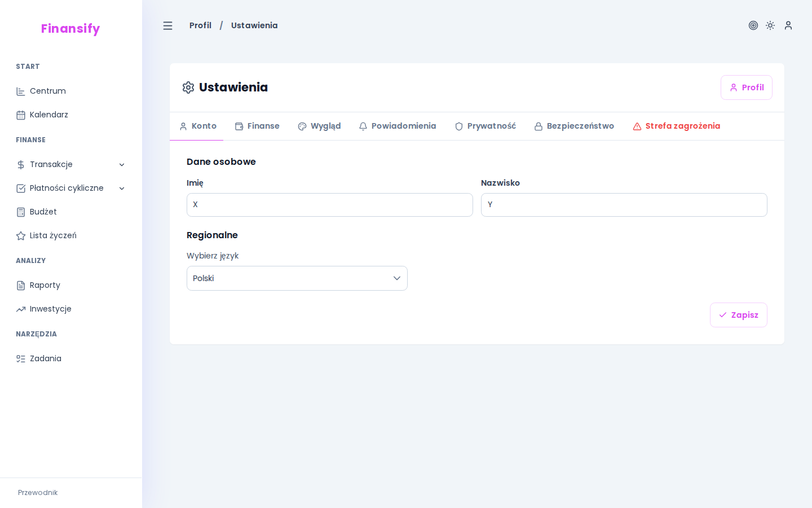
Task: Open the Polski language dropdown
Action: click(297, 278)
